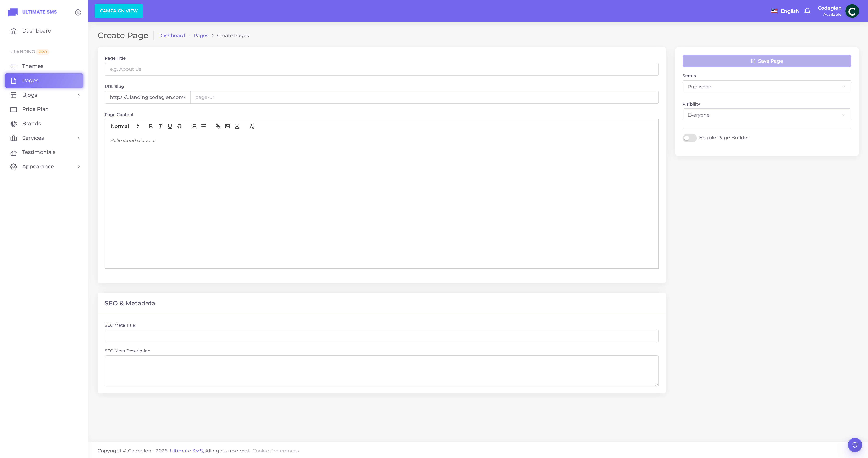Viewport: 868px width, 458px height.
Task: Toggle sidebar collapse circle icon
Action: click(78, 13)
